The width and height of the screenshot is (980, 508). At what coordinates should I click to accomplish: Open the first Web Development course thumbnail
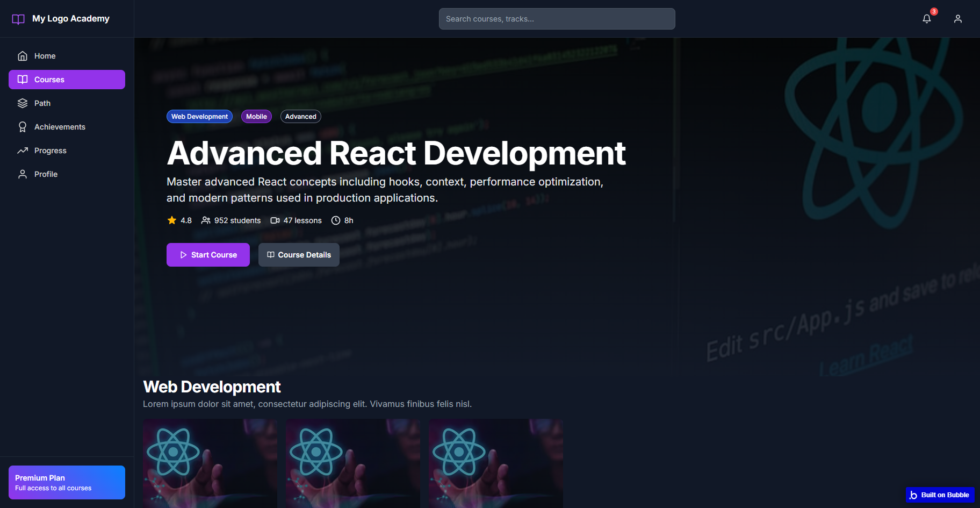(x=210, y=463)
